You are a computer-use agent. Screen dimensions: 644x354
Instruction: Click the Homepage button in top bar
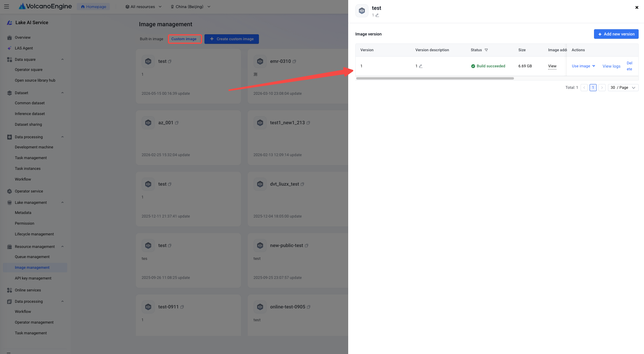[x=93, y=7]
